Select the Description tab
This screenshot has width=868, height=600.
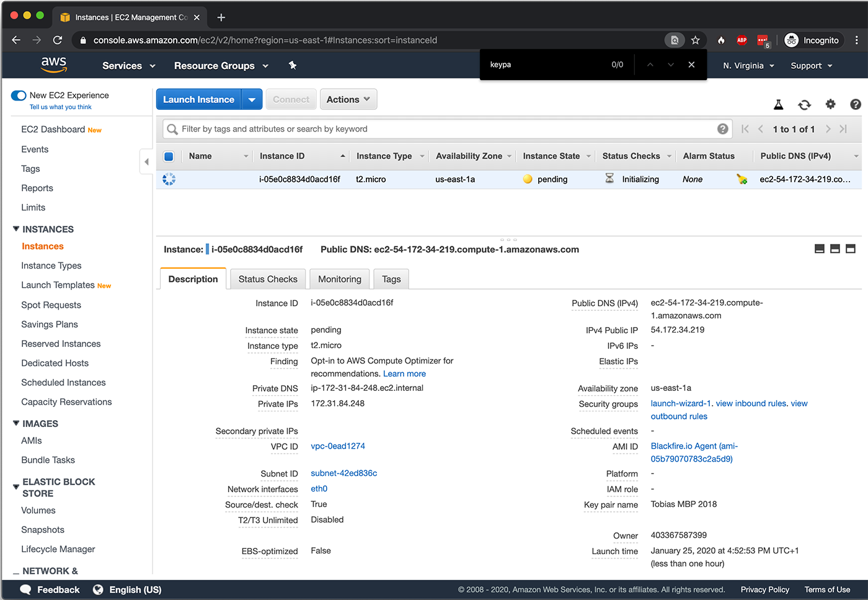pyautogui.click(x=193, y=279)
